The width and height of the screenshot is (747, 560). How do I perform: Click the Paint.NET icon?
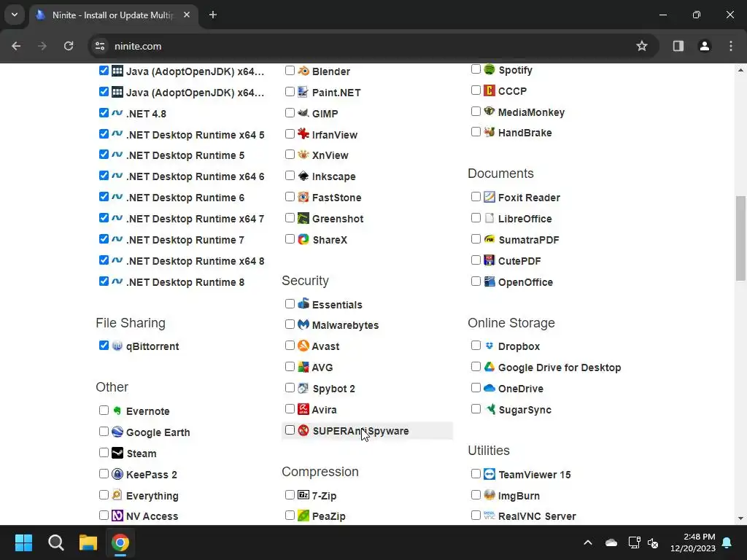click(x=303, y=92)
